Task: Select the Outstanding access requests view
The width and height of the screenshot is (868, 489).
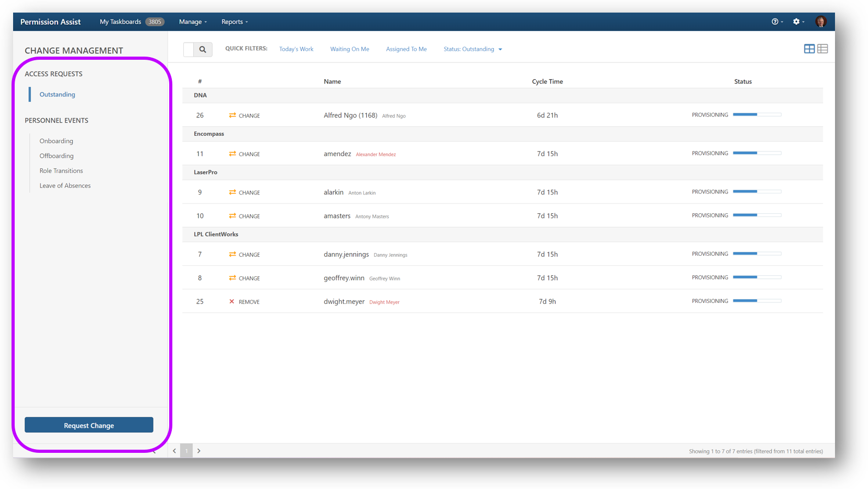Action: coord(57,94)
